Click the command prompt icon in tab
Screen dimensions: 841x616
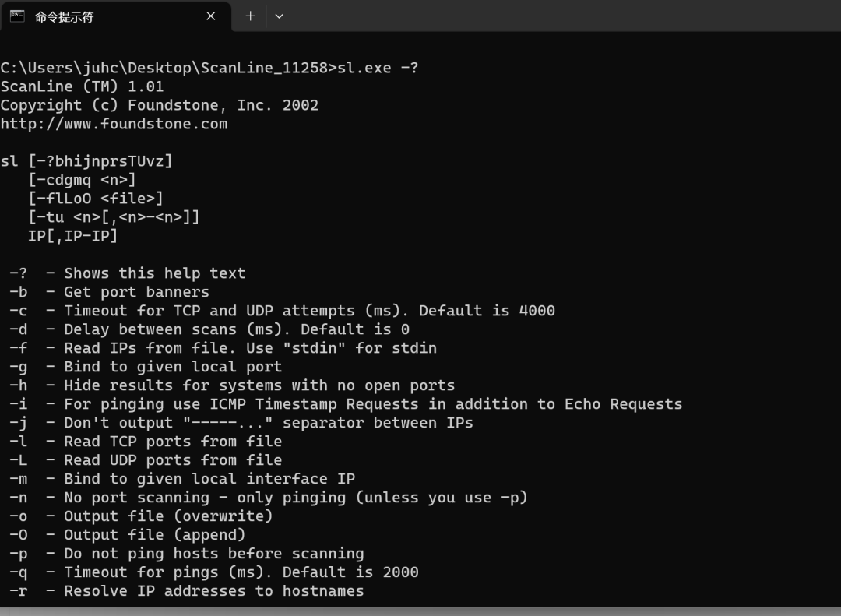17,16
